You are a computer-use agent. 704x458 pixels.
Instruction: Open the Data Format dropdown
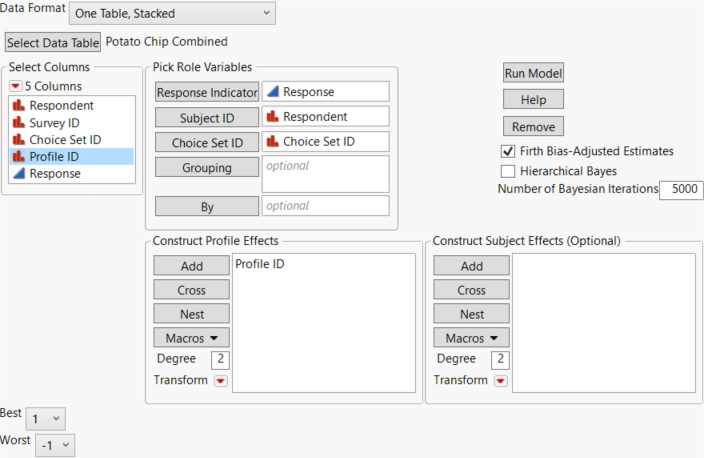point(172,13)
